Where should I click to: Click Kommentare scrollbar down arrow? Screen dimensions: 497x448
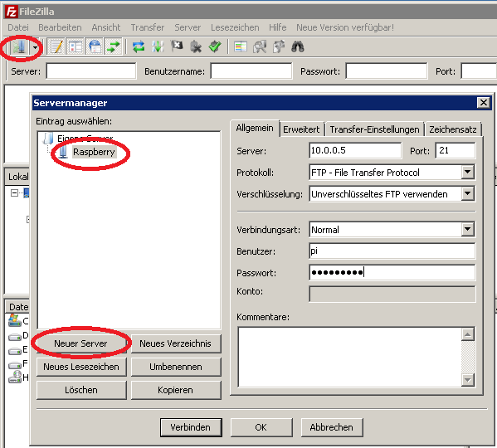click(468, 380)
